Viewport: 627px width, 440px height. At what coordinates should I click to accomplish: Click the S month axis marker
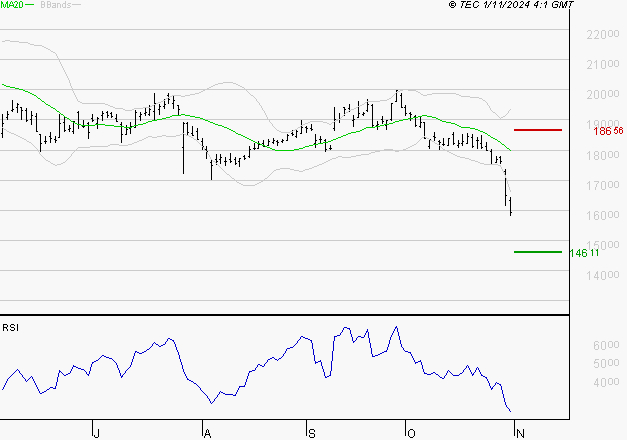coord(312,433)
